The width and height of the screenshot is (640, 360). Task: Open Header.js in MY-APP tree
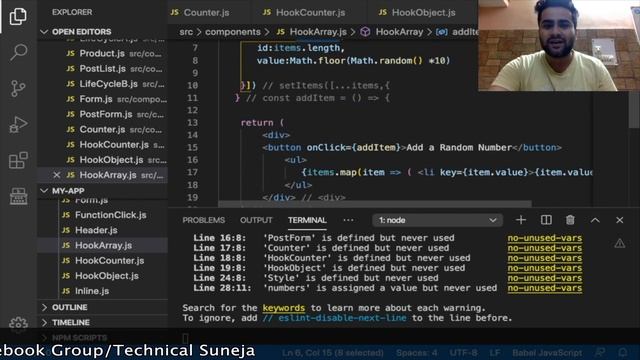pyautogui.click(x=102, y=230)
